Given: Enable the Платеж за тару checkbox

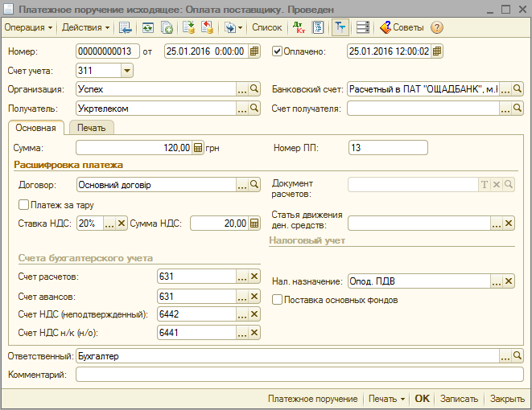Looking at the screenshot, I should [x=23, y=205].
